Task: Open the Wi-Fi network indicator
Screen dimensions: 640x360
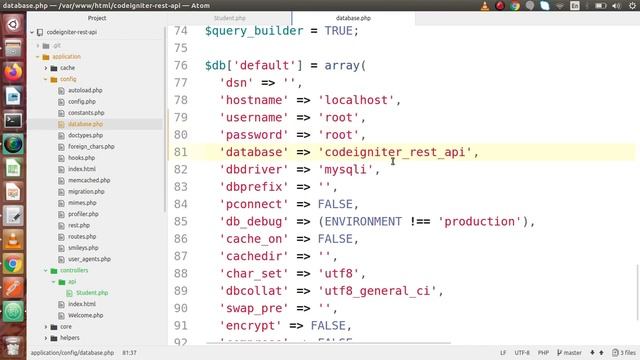Action: pyautogui.click(x=560, y=6)
